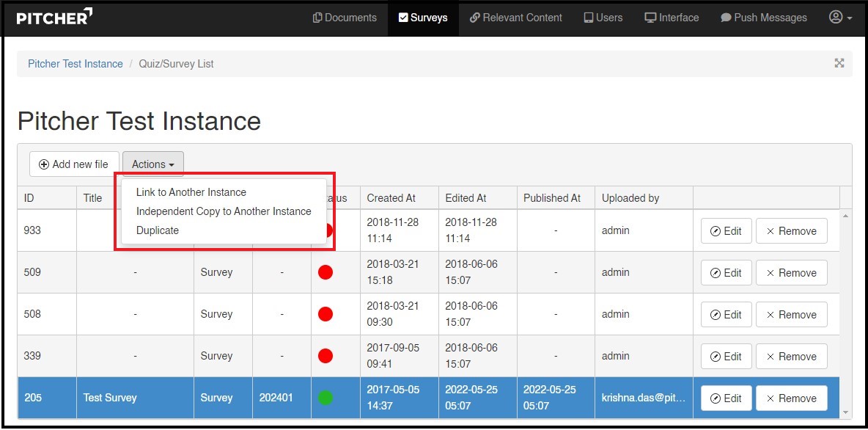Sort by the Created At column header

pos(391,198)
